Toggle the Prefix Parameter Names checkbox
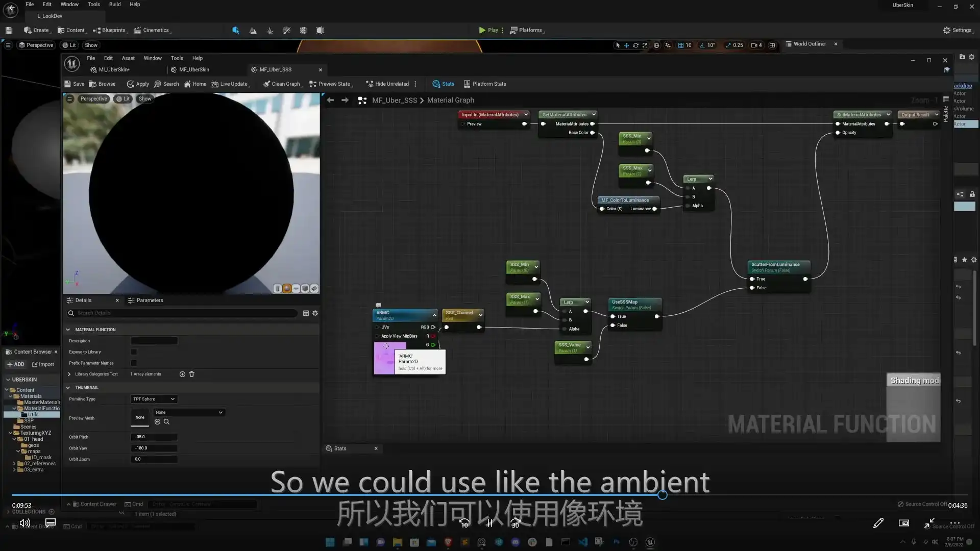 134,363
